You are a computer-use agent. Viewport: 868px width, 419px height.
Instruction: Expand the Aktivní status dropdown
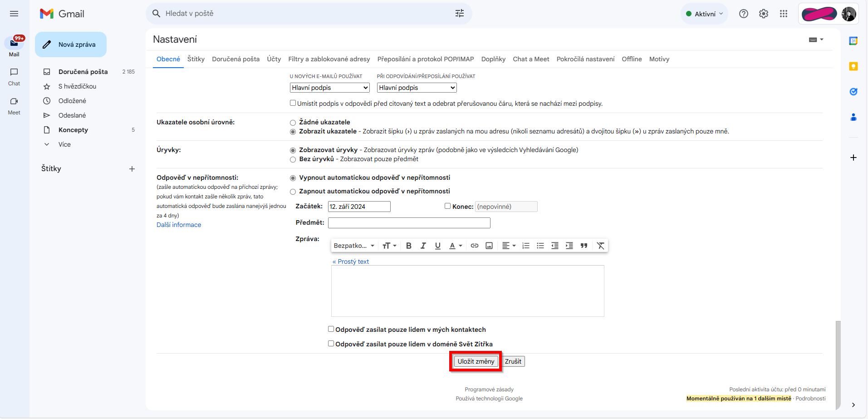click(704, 14)
